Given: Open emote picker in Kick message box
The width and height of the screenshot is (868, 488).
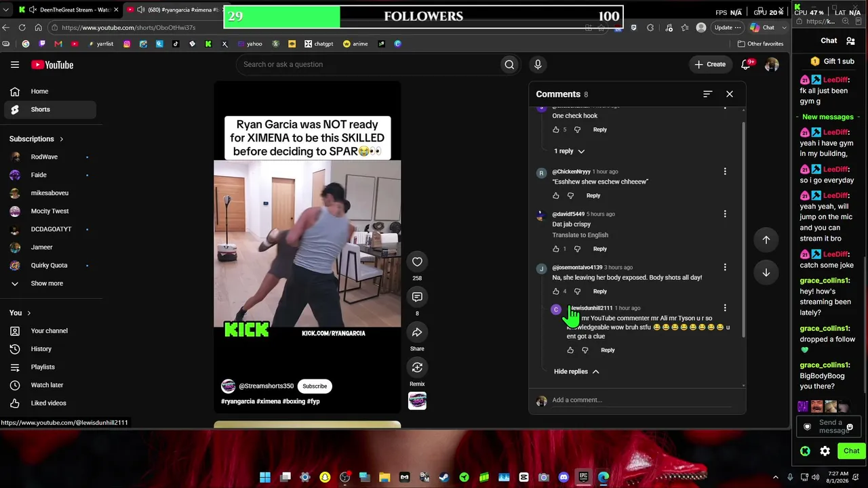Looking at the screenshot, I should coord(850,427).
